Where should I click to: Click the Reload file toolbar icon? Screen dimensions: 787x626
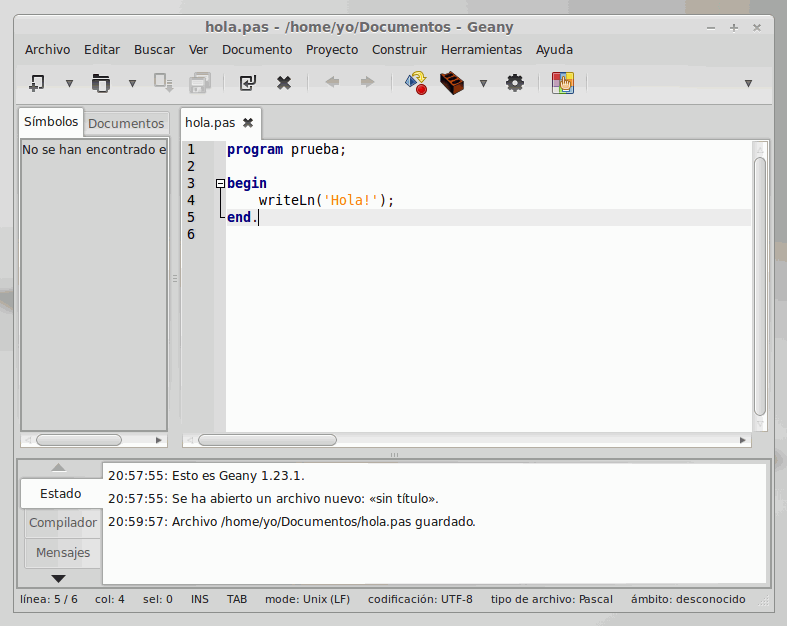pos(247,83)
